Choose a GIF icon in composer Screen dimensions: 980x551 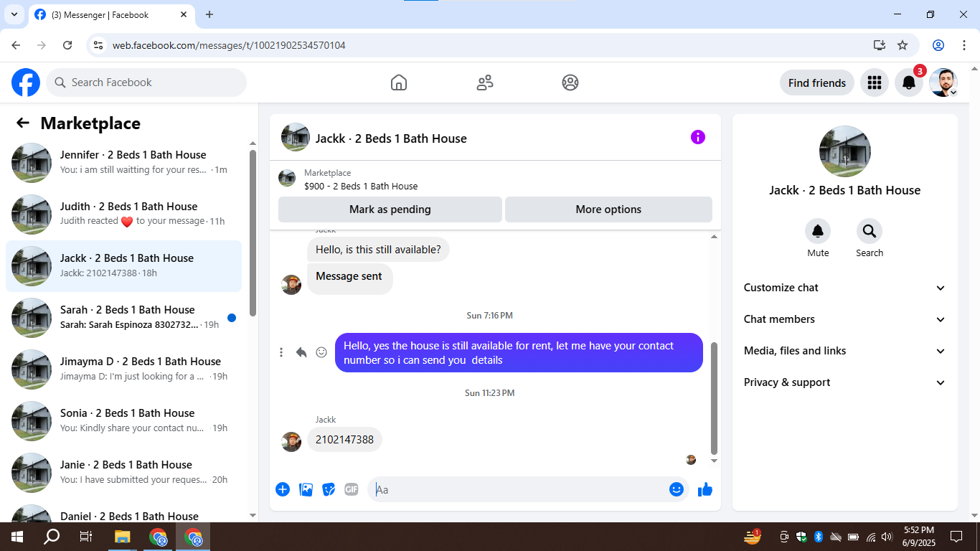coord(352,489)
